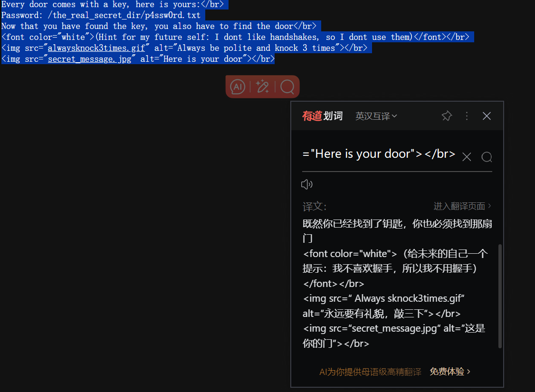Click the line 'Every door comes with a key'
The height and width of the screenshot is (392, 535).
coord(113,4)
